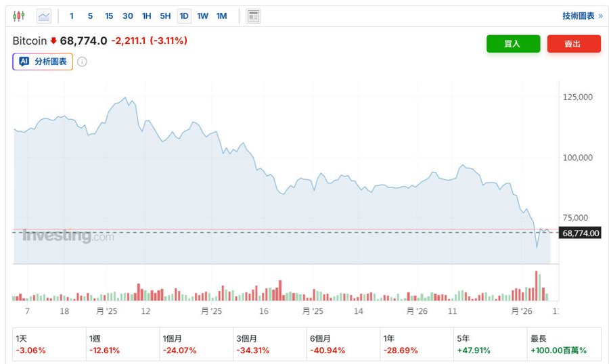Click the green 買入 button
This screenshot has height=364, width=609.
[x=513, y=43]
